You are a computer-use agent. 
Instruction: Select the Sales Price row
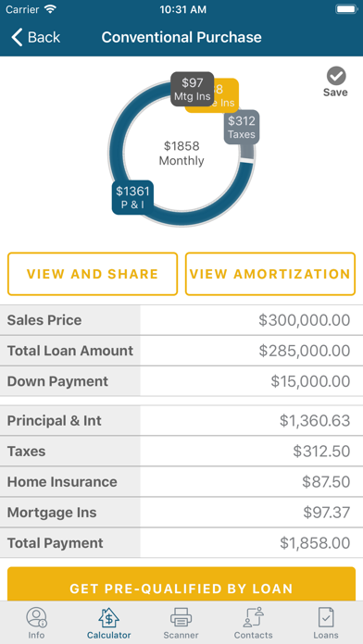pos(181,320)
